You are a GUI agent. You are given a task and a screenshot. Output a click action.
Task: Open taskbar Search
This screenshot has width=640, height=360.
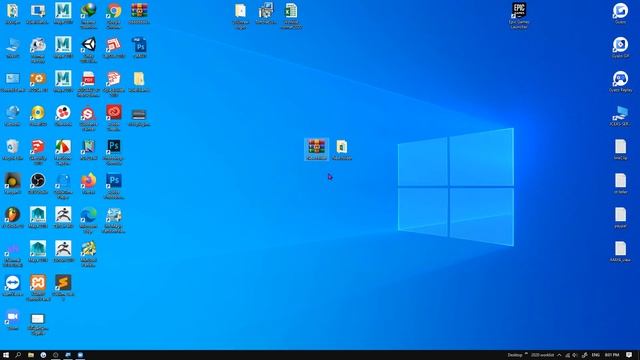[x=18, y=355]
